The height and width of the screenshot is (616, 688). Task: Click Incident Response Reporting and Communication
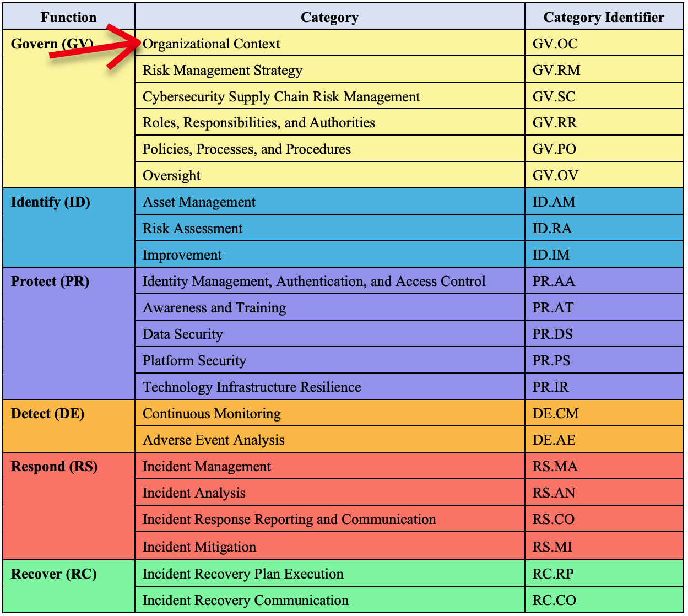point(289,519)
